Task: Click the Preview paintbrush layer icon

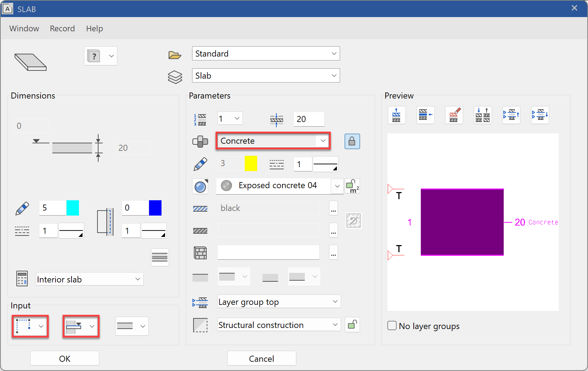Action: (454, 115)
